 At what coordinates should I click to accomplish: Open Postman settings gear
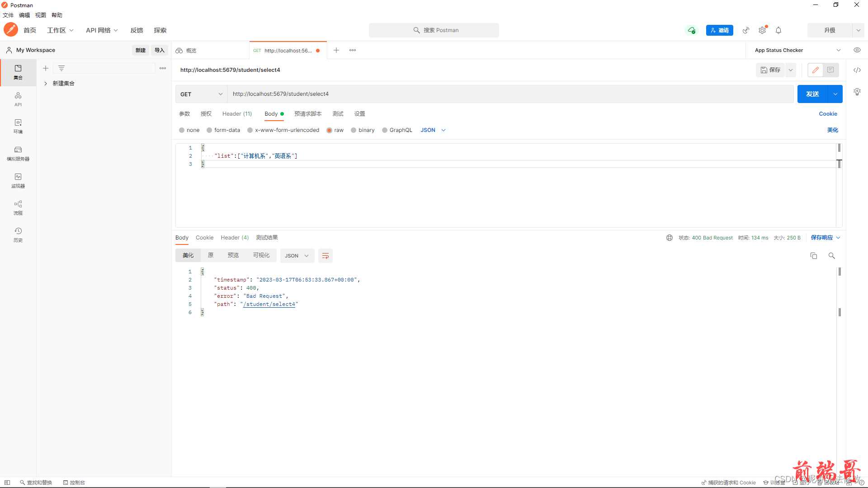point(762,30)
